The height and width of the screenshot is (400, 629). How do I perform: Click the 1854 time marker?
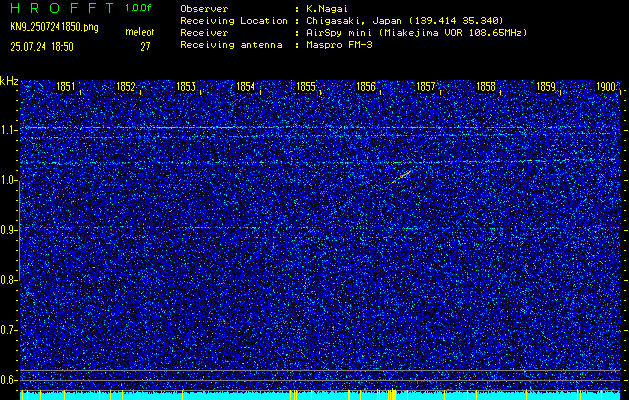[x=246, y=87]
